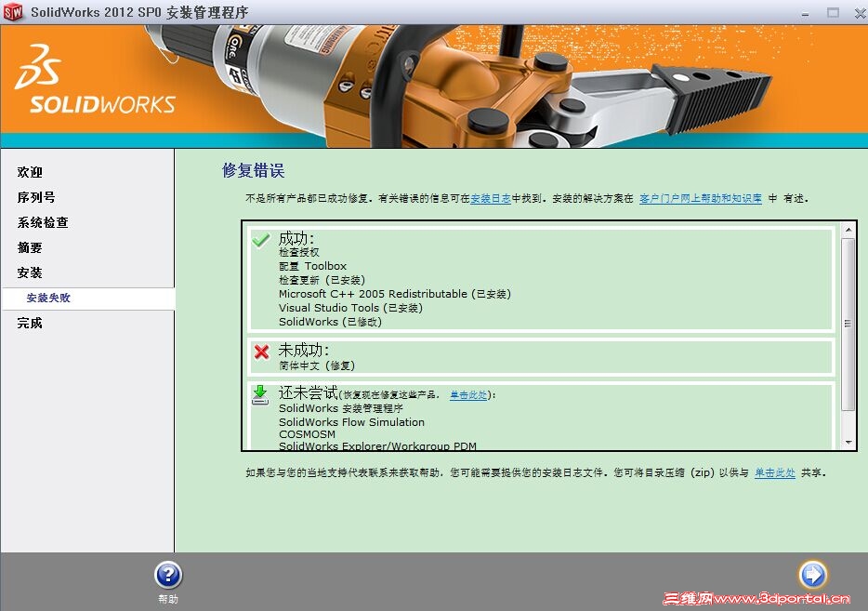868x611 pixels.
Task: Click SolidWorks 安装管理程序 entry in list
Action: (341, 408)
